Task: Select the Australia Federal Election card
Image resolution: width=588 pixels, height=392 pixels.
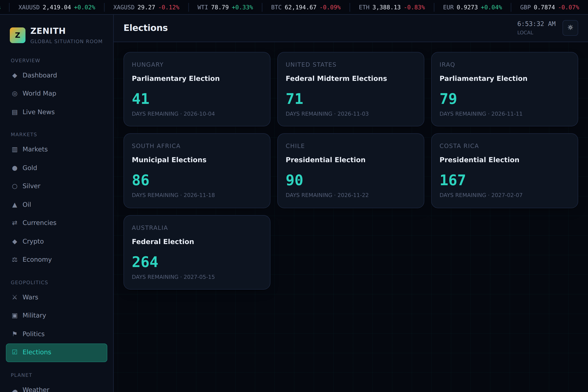Action: point(197,252)
